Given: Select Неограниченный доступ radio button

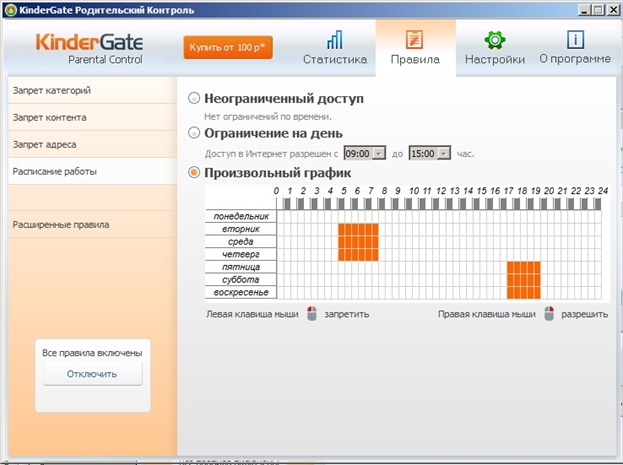Looking at the screenshot, I should (x=194, y=98).
